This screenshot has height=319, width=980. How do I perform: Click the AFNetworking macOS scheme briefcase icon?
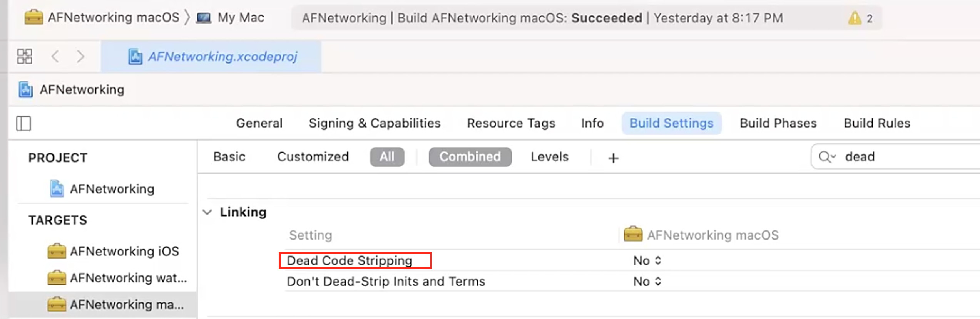pos(33,17)
